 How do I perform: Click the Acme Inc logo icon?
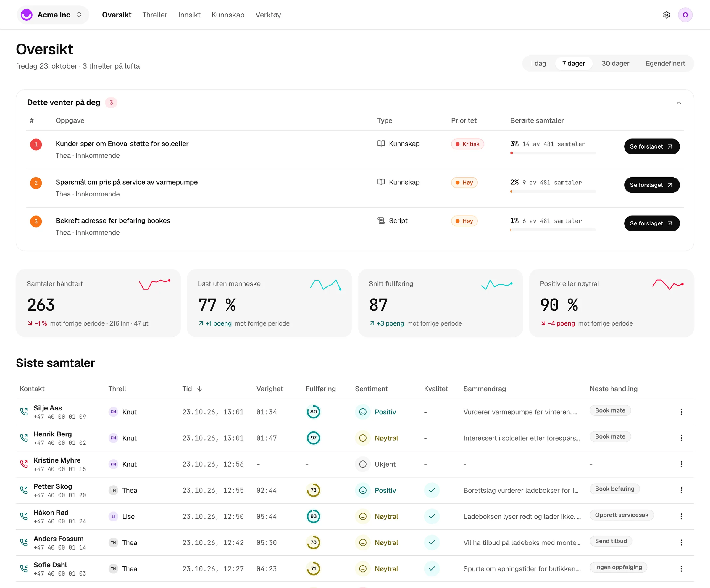click(27, 15)
